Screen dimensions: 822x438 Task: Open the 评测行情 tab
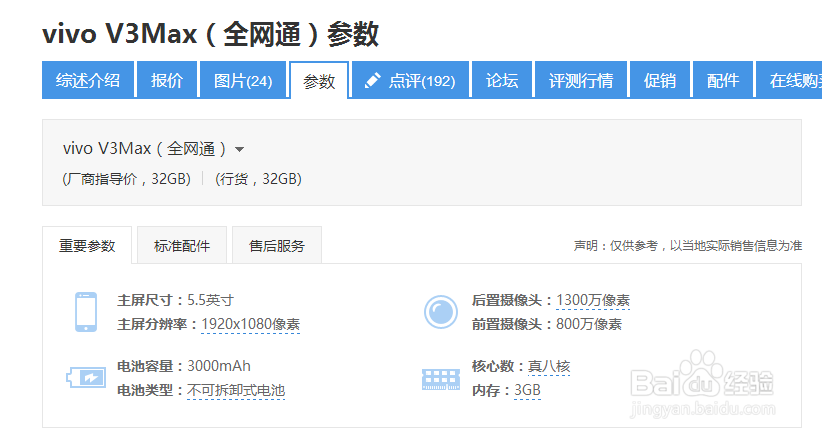tap(581, 80)
